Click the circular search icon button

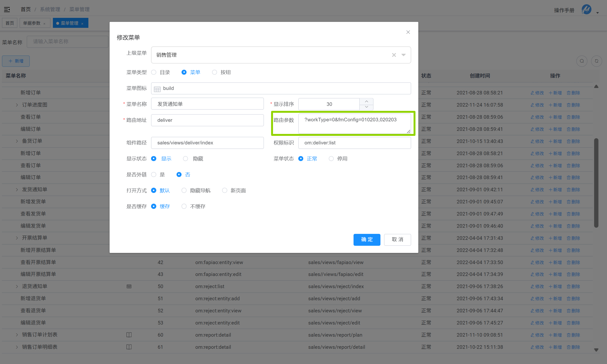tap(582, 61)
